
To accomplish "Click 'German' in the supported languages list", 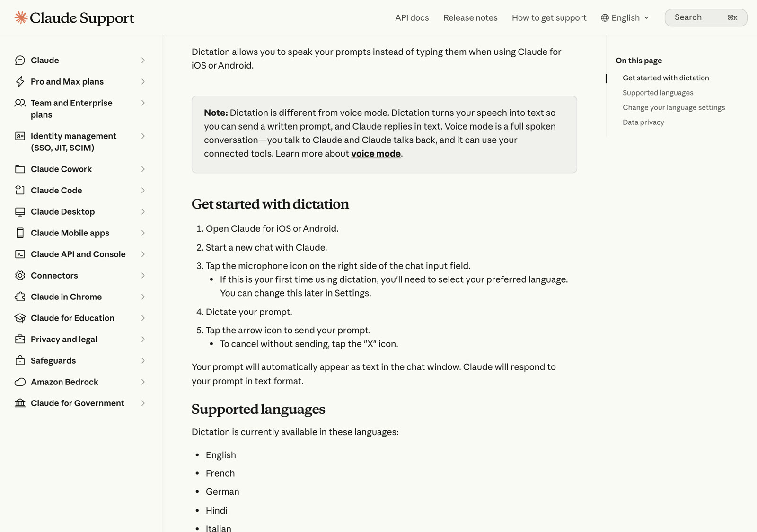I will click(x=222, y=492).
